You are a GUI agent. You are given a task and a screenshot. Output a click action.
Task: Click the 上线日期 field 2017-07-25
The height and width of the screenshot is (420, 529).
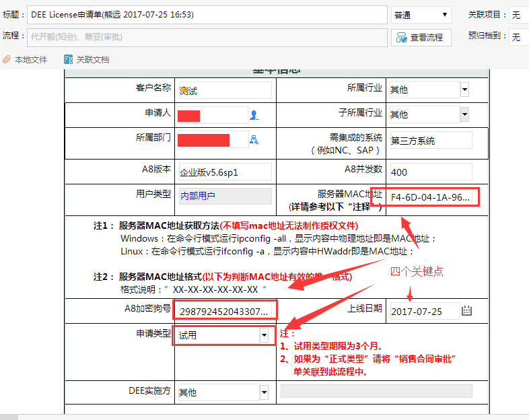coord(425,311)
